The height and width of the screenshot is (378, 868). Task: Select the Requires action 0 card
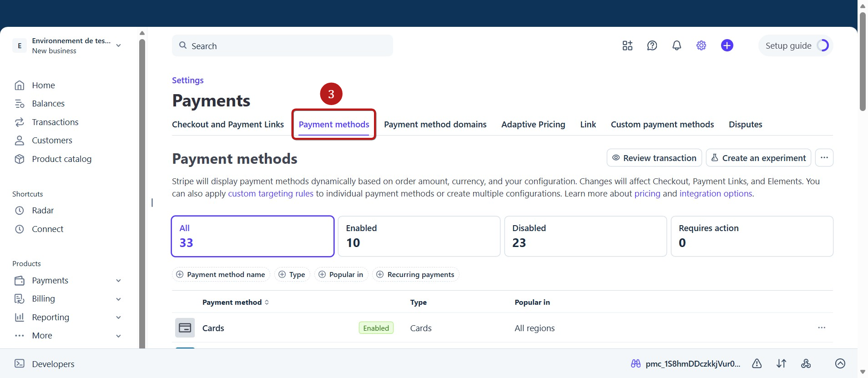(x=752, y=236)
